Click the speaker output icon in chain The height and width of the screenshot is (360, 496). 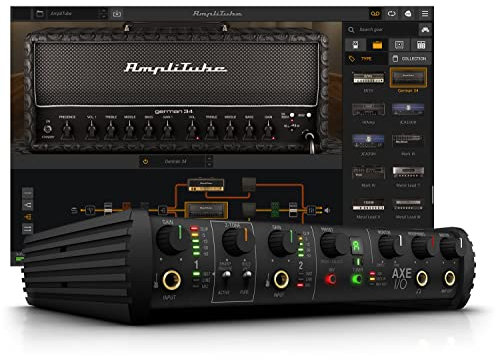click(x=327, y=210)
